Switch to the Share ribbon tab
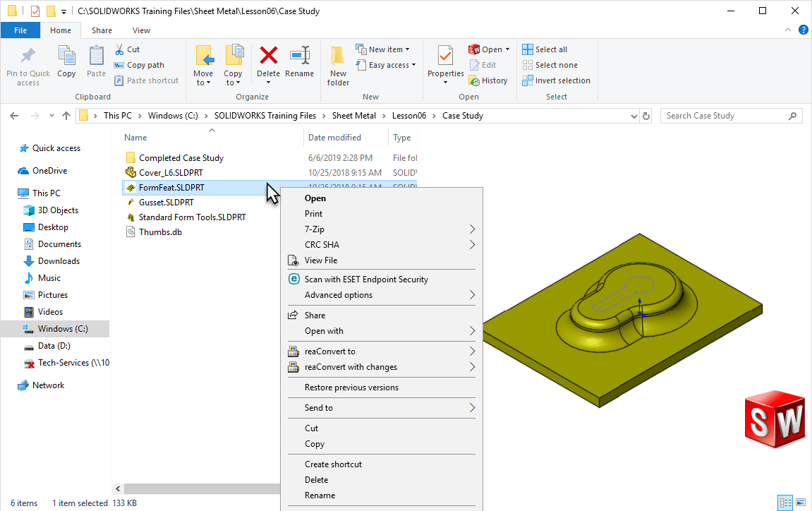The height and width of the screenshot is (511, 812). pos(102,30)
